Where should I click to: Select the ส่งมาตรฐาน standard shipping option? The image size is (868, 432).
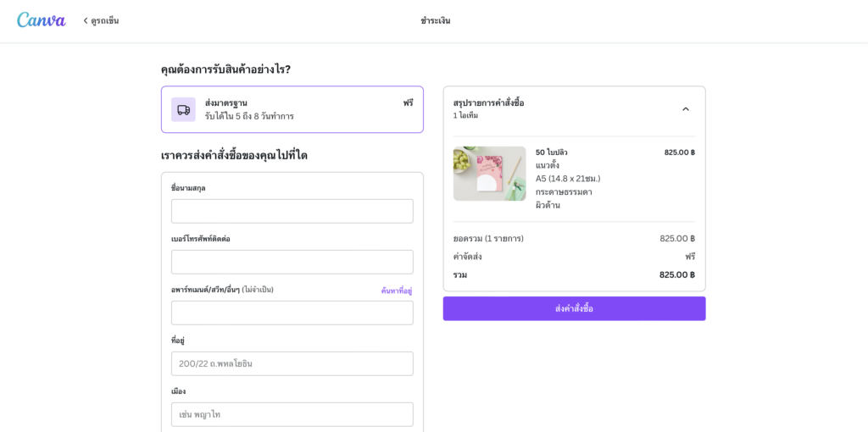(x=292, y=109)
